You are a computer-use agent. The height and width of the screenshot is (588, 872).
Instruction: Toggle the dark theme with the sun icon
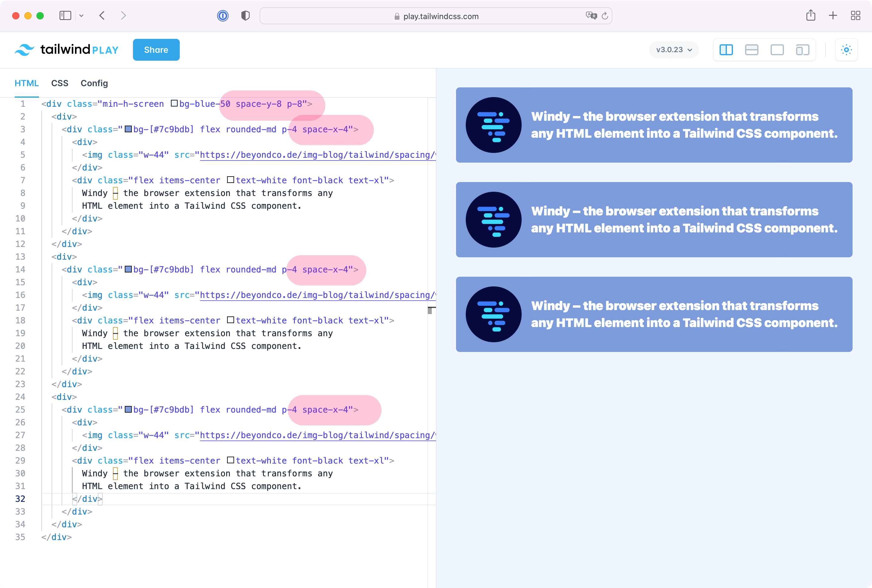[x=846, y=49]
